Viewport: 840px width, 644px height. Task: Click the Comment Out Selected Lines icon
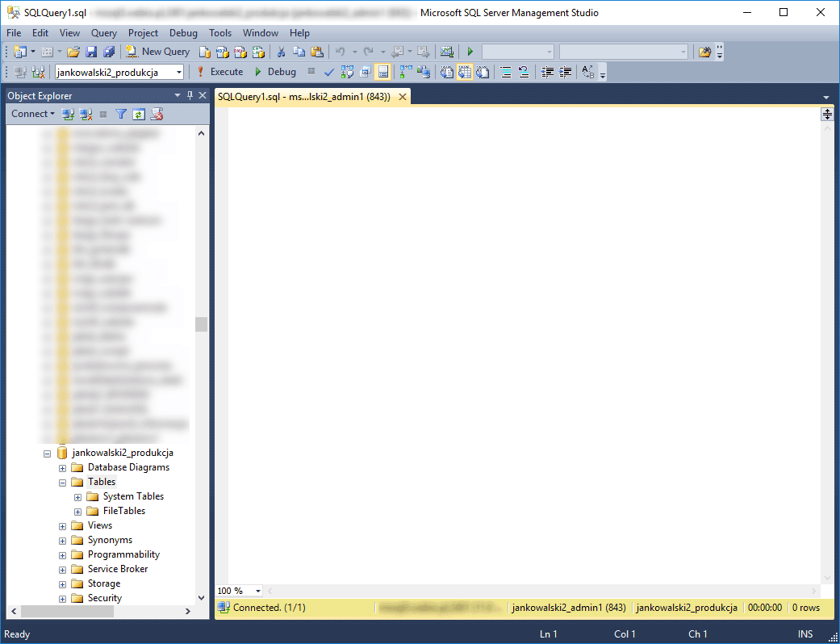click(x=506, y=72)
